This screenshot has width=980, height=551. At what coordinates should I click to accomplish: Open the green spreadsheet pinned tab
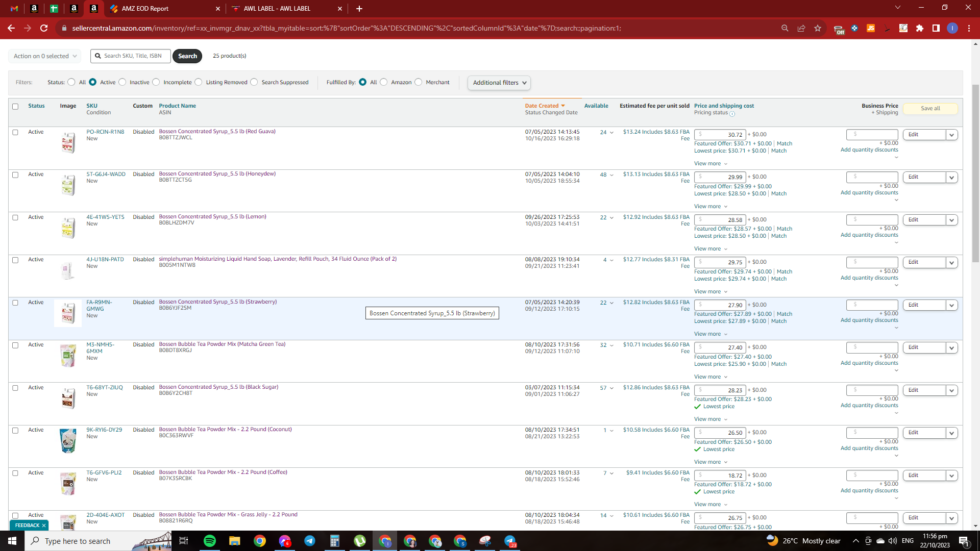[54, 9]
